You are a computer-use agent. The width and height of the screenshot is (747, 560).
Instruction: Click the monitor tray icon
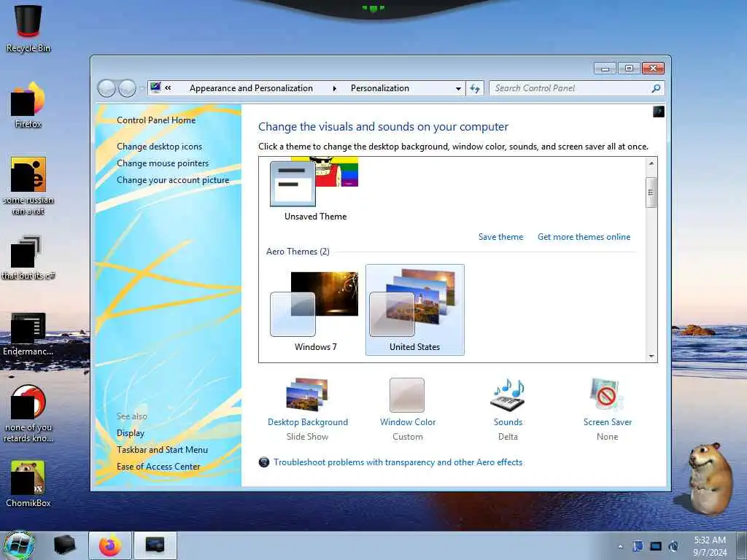point(656,546)
